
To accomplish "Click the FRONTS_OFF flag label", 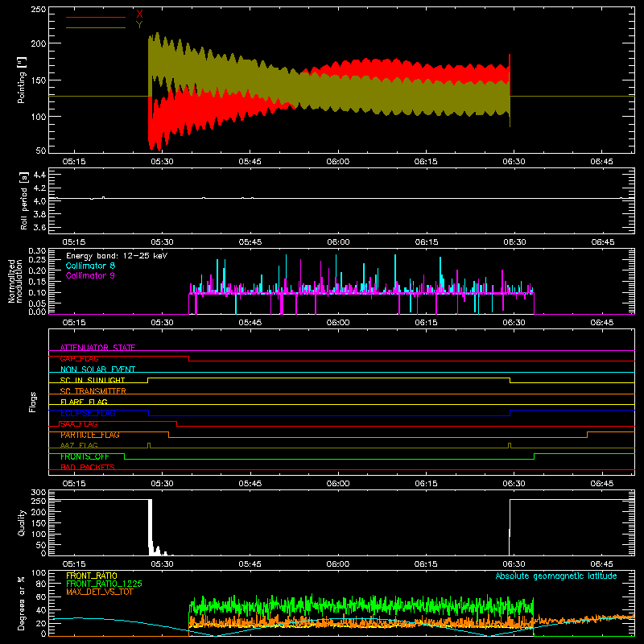I will (x=85, y=456).
